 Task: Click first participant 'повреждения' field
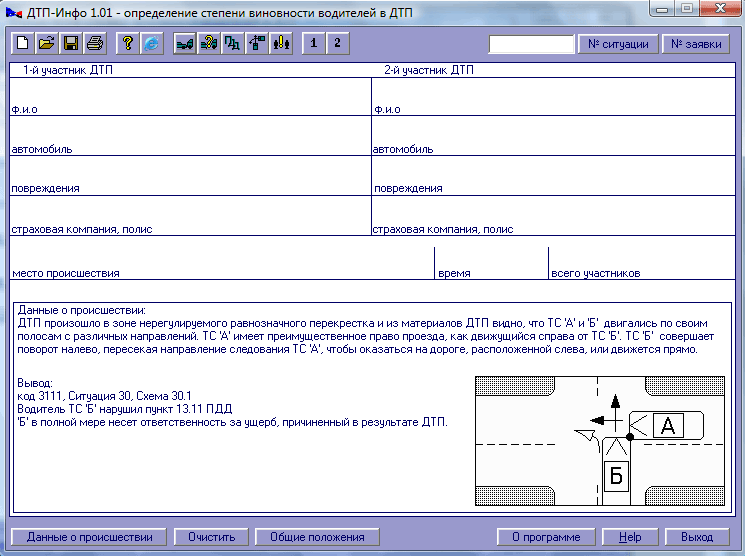(x=190, y=175)
